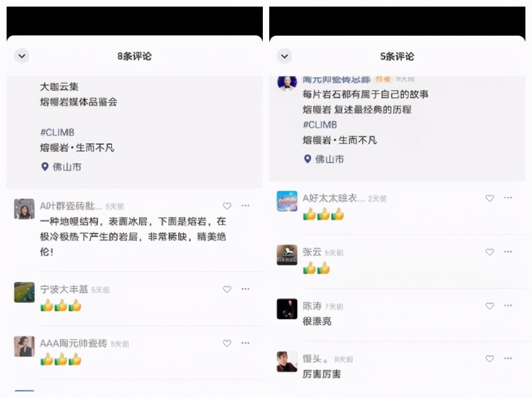View 宁波大丰瓶's profile avatar
The height and width of the screenshot is (398, 532).
tap(24, 292)
